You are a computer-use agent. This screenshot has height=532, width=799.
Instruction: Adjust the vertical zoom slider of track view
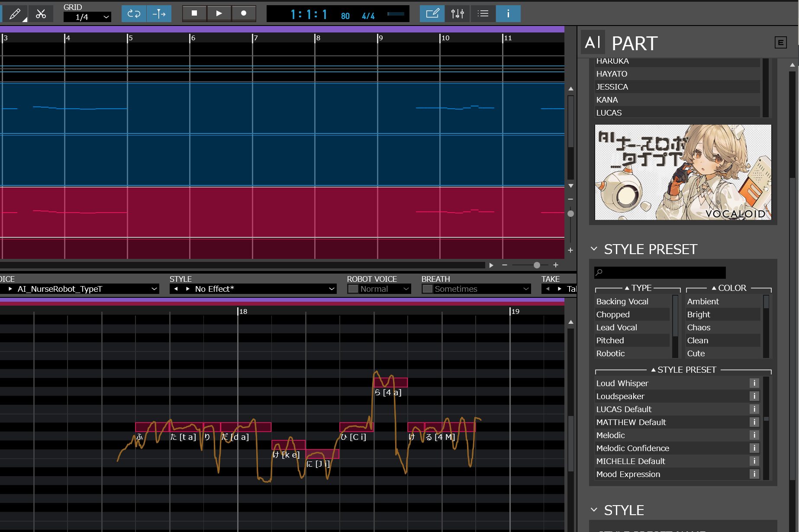click(x=570, y=213)
